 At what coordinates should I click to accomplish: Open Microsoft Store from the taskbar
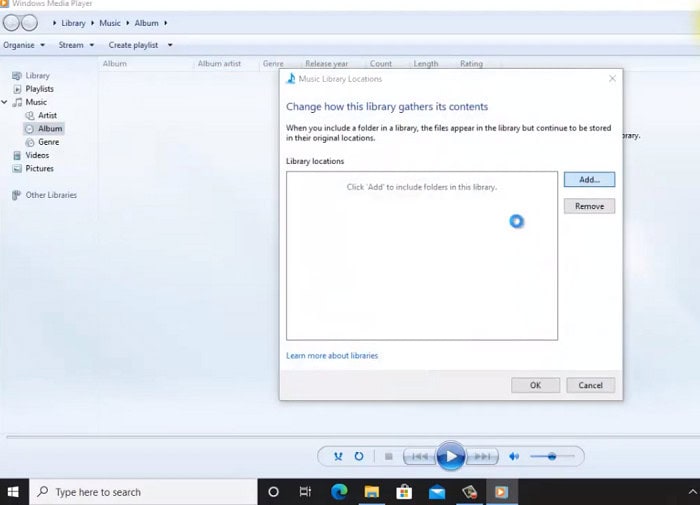pyautogui.click(x=404, y=492)
